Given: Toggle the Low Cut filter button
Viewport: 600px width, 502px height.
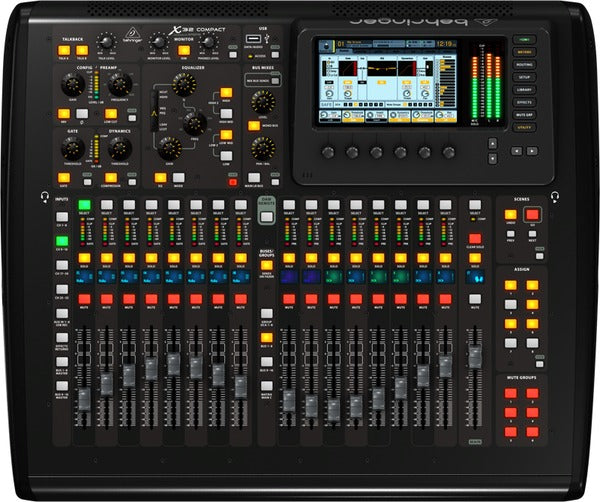Looking at the screenshot, I should pyautogui.click(x=111, y=113).
